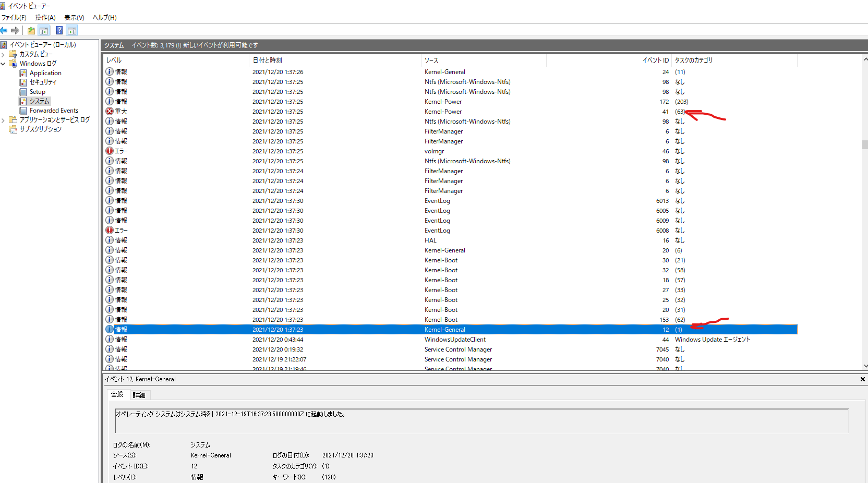
Task: Click the info icon on Kernel-Power event 172
Action: [x=110, y=101]
